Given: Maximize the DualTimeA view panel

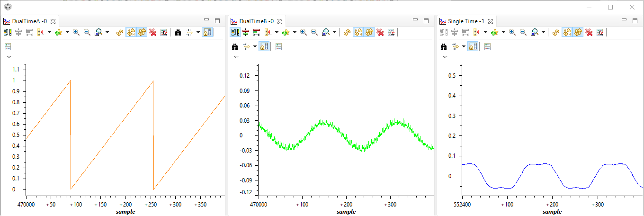Looking at the screenshot, I should click(x=217, y=21).
